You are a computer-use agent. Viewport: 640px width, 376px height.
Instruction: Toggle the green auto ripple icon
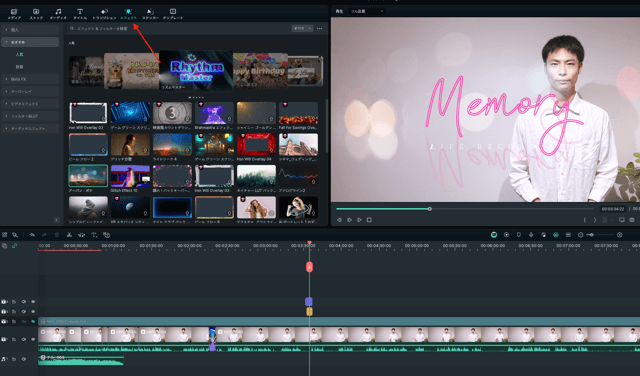coord(556,235)
